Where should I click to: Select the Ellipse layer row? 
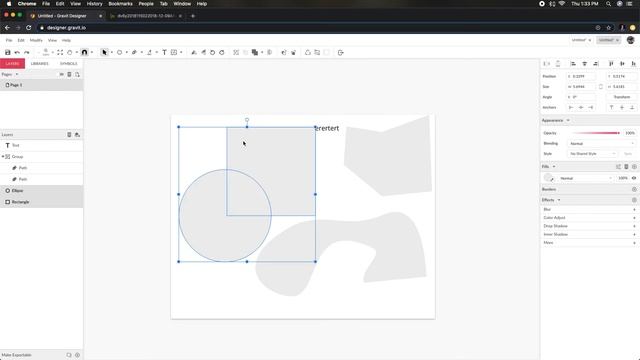click(x=41, y=191)
